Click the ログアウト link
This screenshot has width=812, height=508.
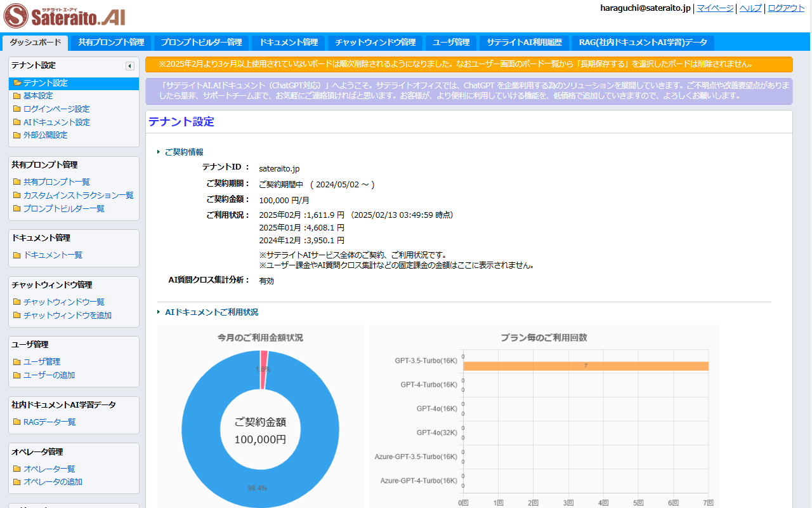786,8
